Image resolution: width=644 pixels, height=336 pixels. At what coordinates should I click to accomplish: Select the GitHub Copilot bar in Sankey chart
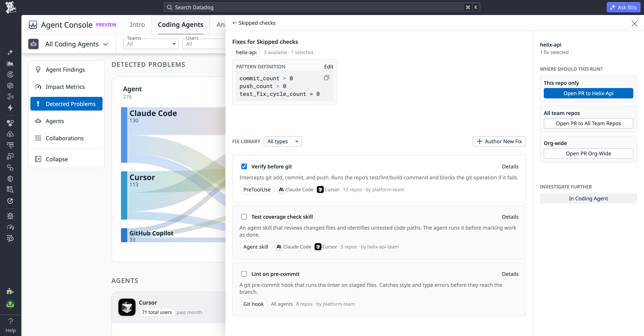click(x=124, y=235)
